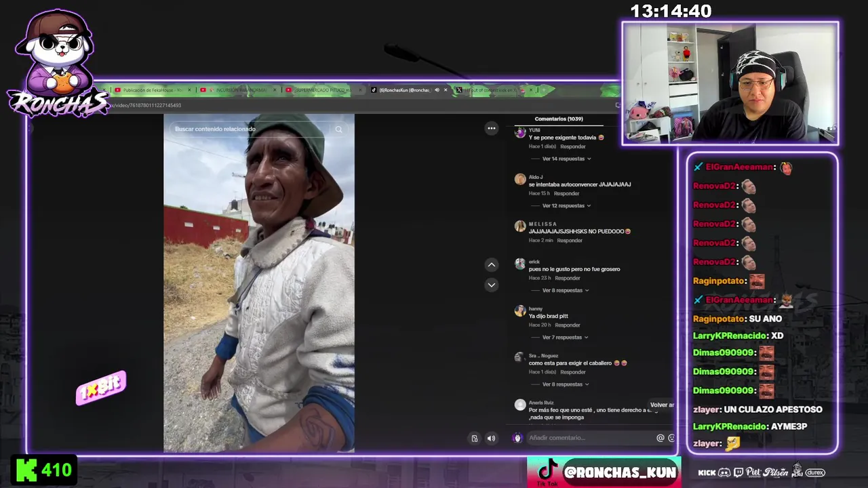Click the Buscar contenido relacionado search field
The width and height of the screenshot is (868, 488).
coord(258,129)
